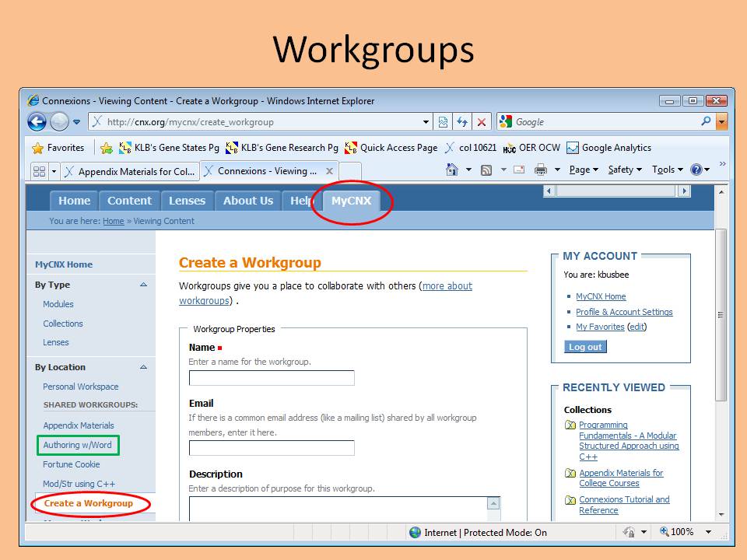Click the IE Home page house icon
Screen dimensions: 747x560
[451, 170]
